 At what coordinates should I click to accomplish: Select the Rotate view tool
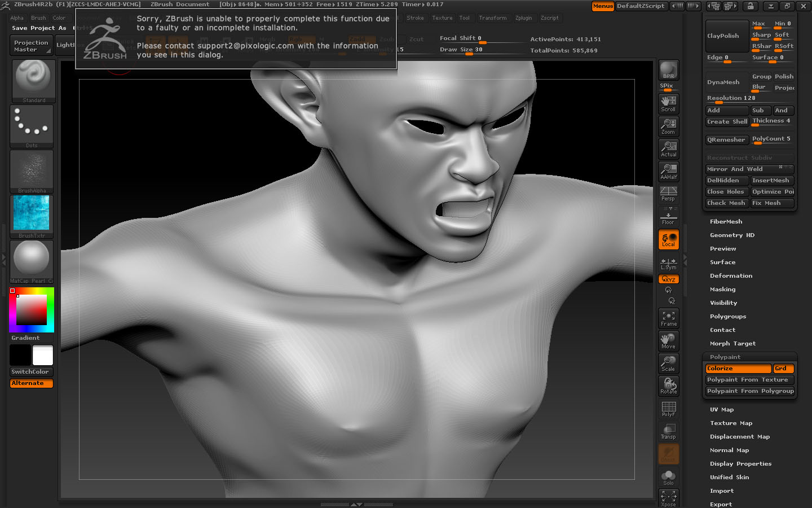669,386
